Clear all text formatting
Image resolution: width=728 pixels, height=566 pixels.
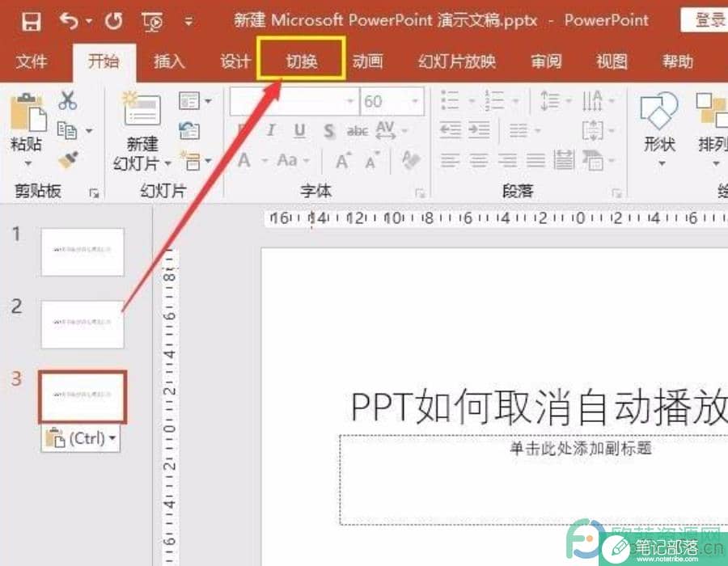(411, 161)
